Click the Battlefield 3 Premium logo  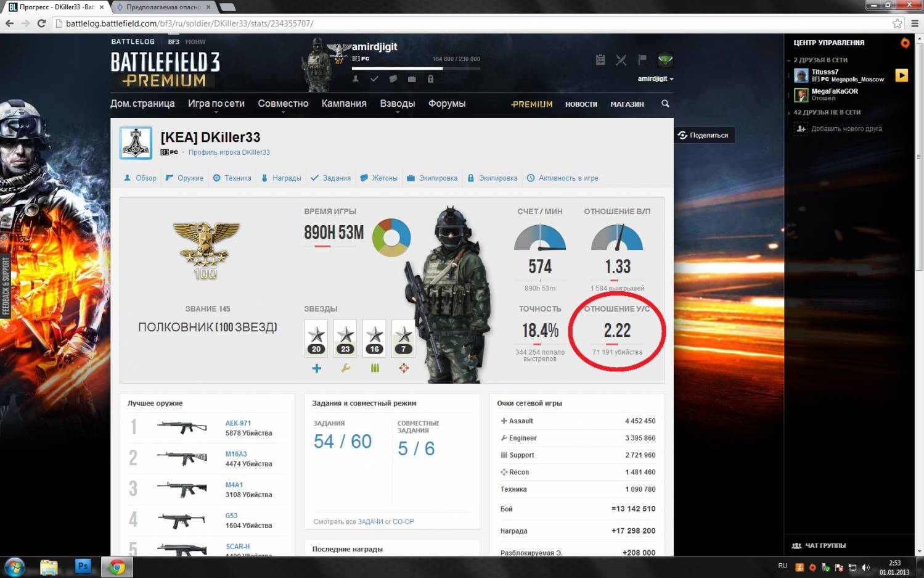click(165, 70)
